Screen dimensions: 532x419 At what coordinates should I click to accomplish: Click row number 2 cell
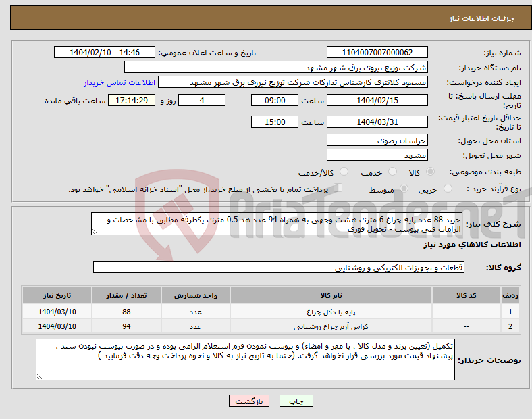(510, 326)
